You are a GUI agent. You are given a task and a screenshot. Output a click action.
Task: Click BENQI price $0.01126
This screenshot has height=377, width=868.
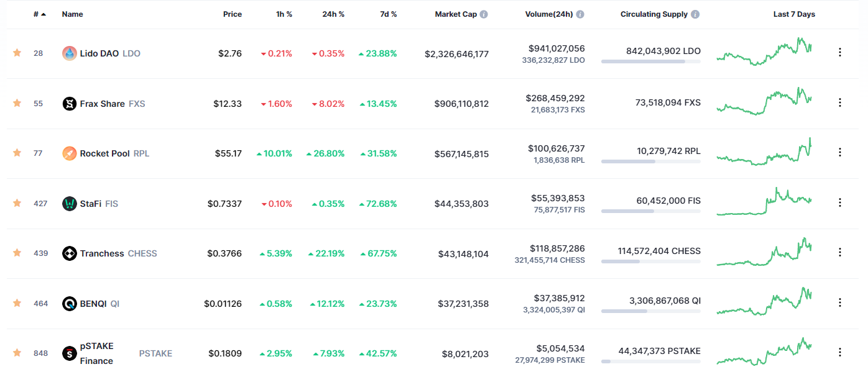point(223,304)
